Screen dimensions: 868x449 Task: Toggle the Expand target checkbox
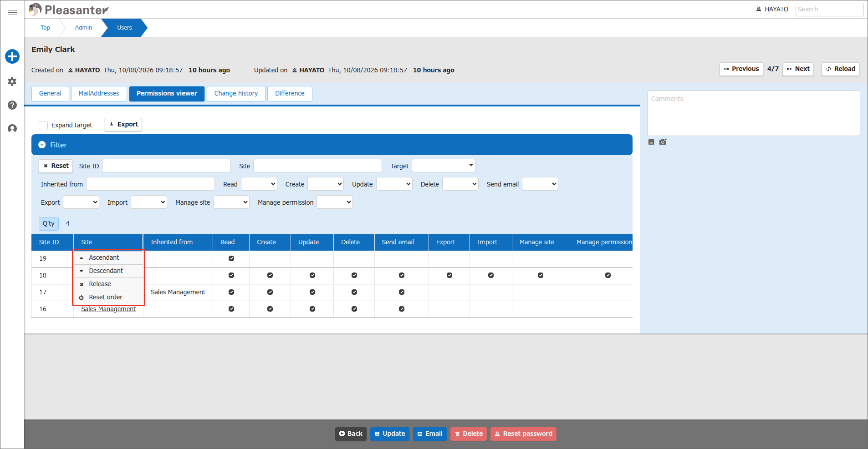43,125
